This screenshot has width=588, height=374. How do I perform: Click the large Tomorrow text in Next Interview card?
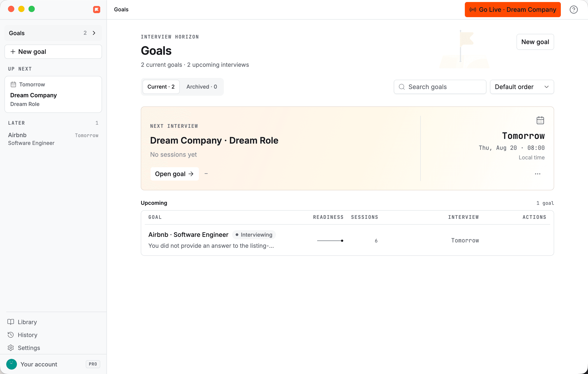pyautogui.click(x=523, y=136)
